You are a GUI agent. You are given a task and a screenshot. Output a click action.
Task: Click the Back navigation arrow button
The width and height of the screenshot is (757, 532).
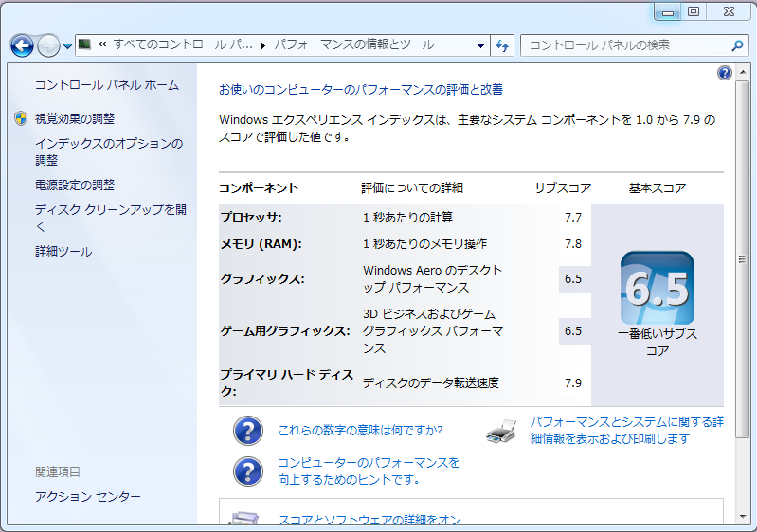(x=22, y=46)
